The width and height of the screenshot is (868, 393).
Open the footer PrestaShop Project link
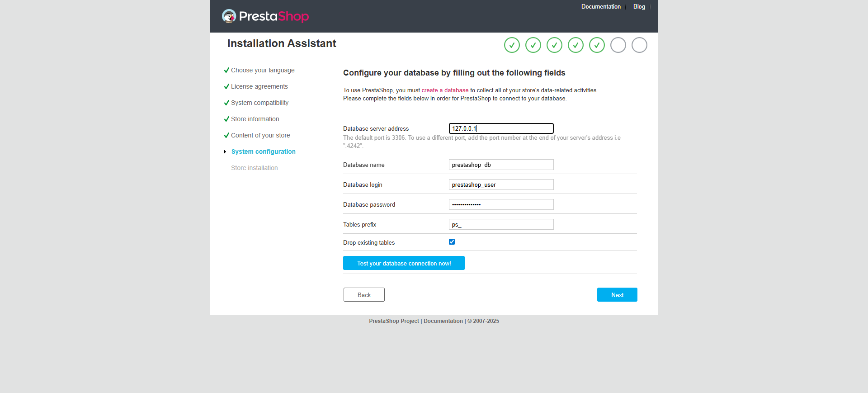(x=394, y=321)
